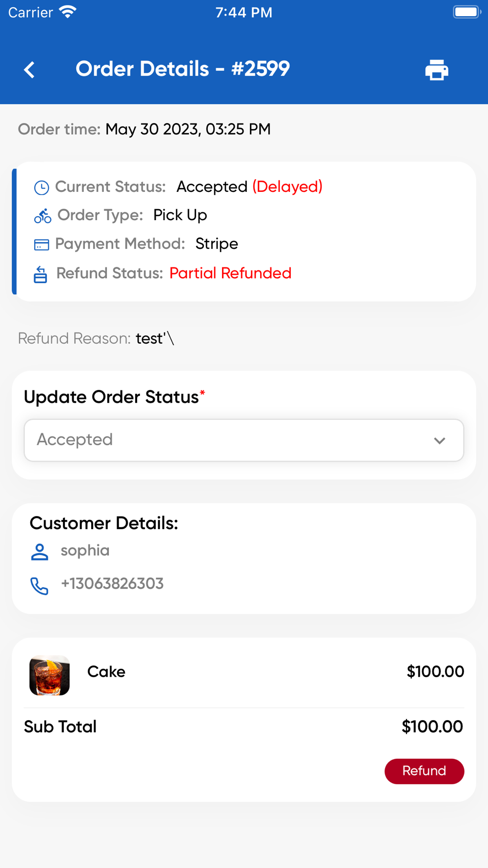Tap the Wi-Fi status icon
Screen dimensions: 488x868
click(x=68, y=12)
